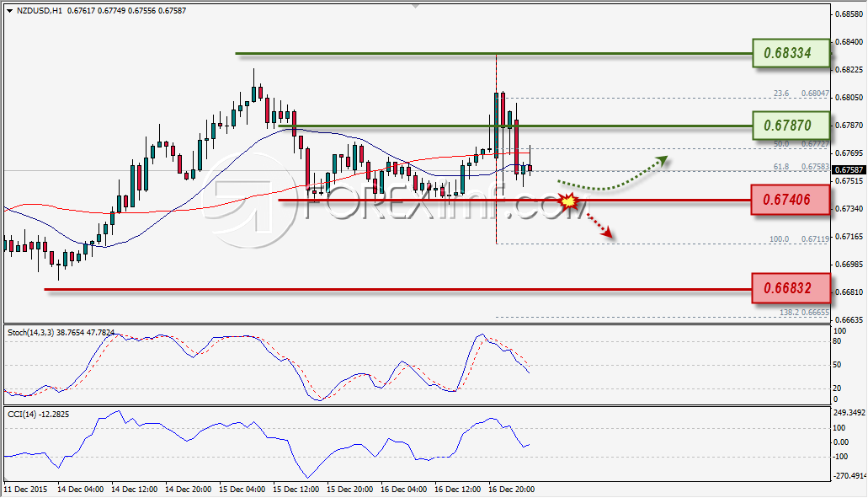Click the 14 Dec 12:00 time label
868x498 pixels.
pos(134,489)
